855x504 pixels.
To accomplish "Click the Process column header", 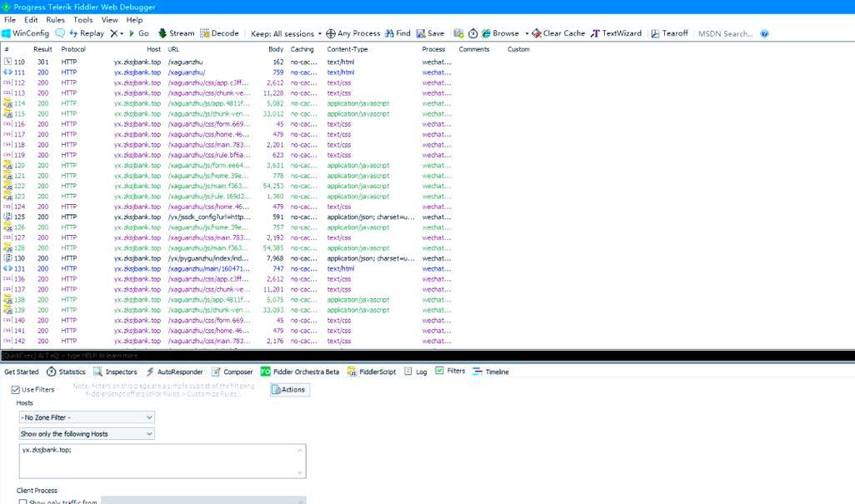I will (433, 49).
